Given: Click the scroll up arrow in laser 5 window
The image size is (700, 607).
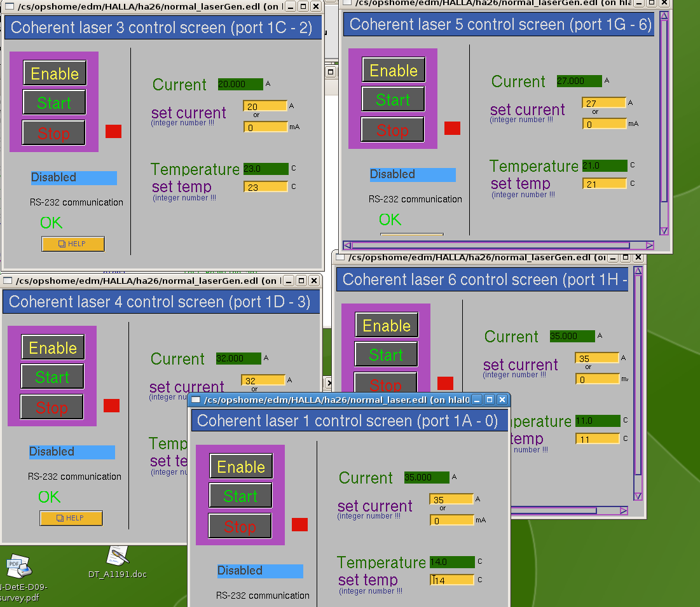Looking at the screenshot, I should point(664,16).
